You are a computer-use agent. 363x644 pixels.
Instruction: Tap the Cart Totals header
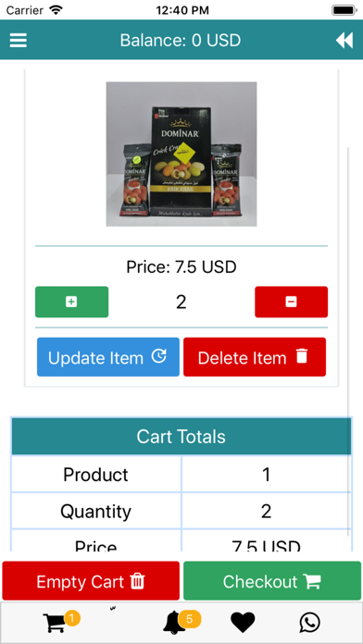click(181, 436)
